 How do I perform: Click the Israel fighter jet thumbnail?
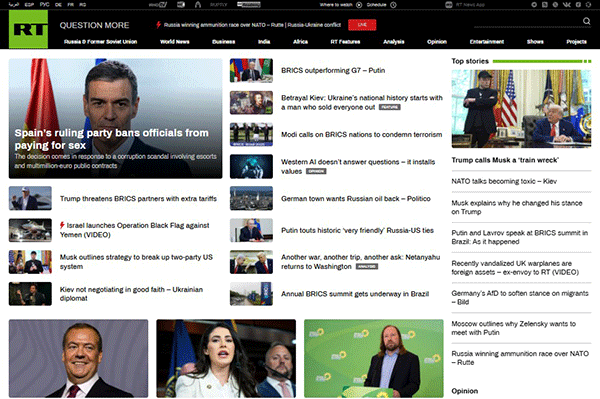tap(30, 230)
